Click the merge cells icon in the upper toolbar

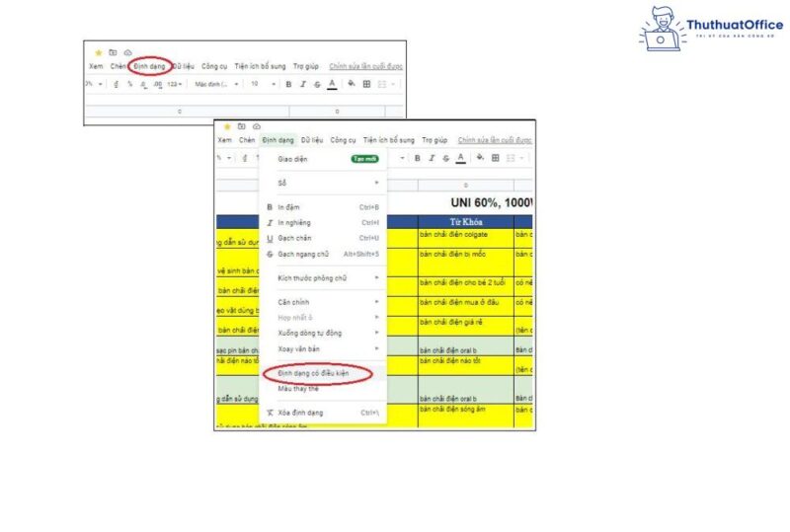[382, 84]
